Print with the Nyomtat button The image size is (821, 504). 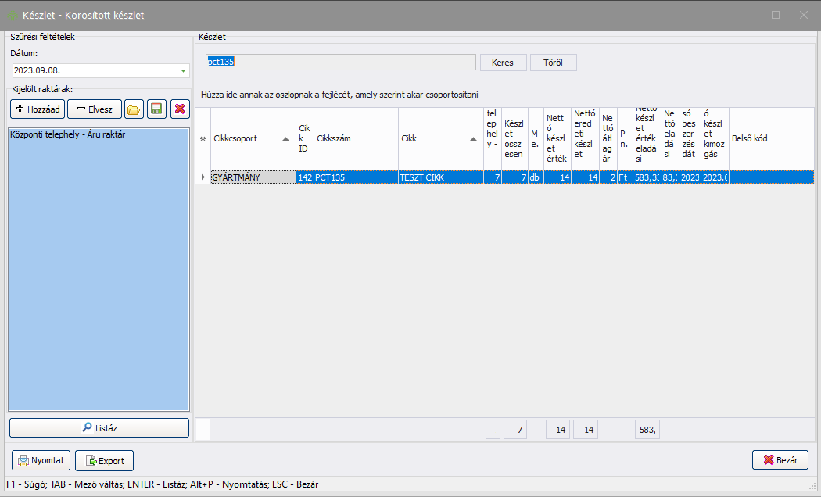42,460
